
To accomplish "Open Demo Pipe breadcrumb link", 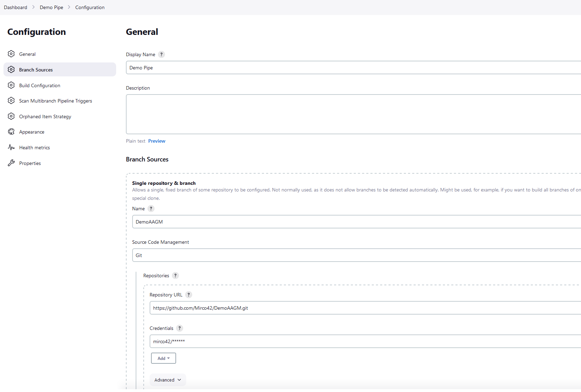I will [x=51, y=7].
